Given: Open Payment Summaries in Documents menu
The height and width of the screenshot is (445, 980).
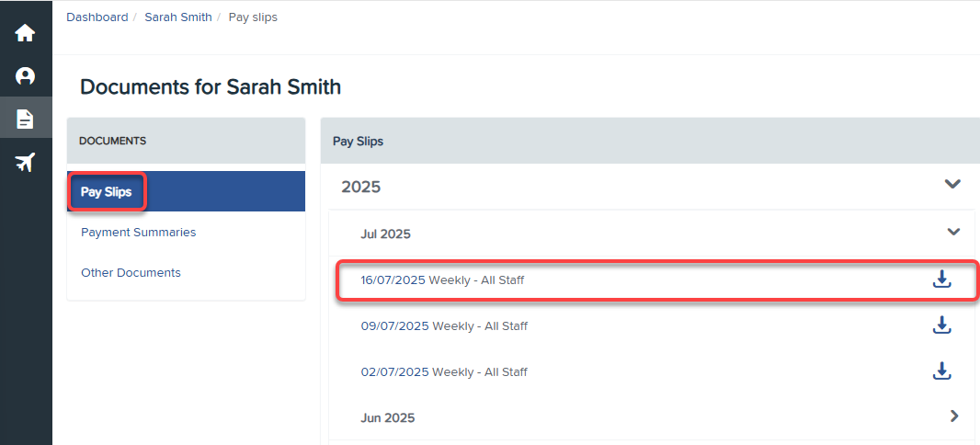Looking at the screenshot, I should click(x=138, y=233).
